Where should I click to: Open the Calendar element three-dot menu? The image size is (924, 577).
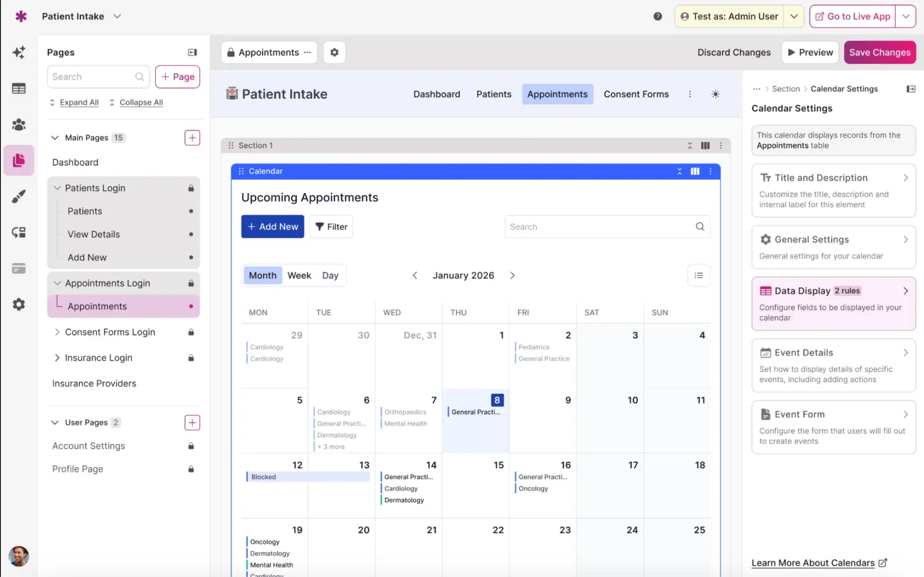[x=711, y=171]
